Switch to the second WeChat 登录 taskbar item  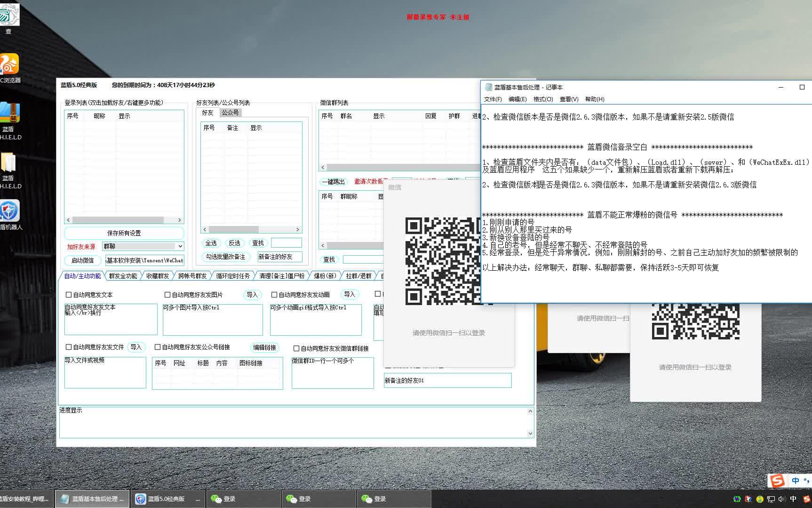[318, 499]
